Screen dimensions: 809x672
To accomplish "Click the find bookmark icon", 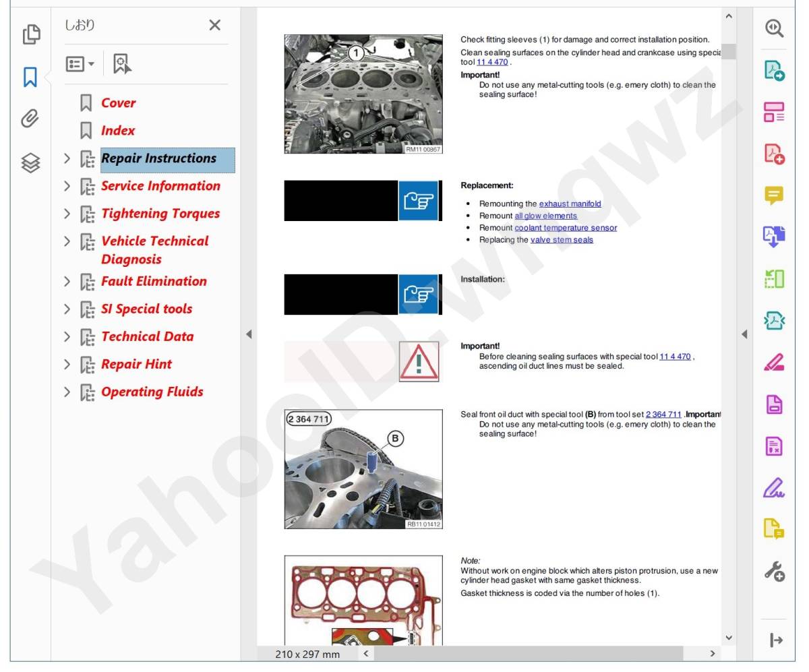I will pos(122,64).
